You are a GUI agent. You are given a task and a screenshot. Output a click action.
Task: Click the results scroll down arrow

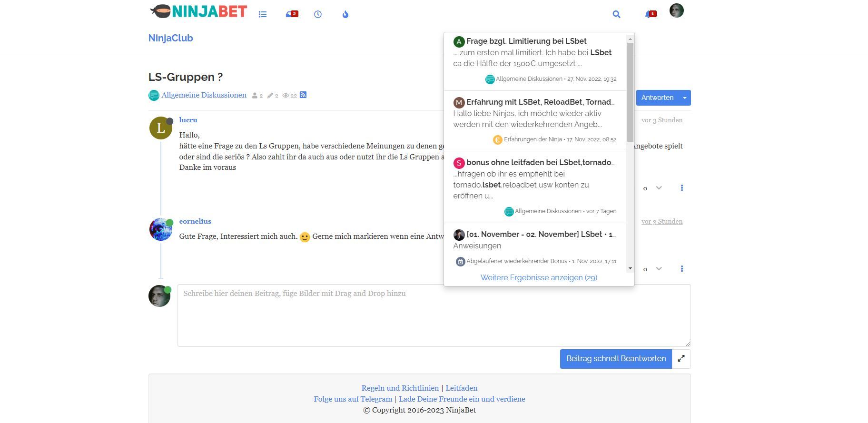(x=630, y=268)
